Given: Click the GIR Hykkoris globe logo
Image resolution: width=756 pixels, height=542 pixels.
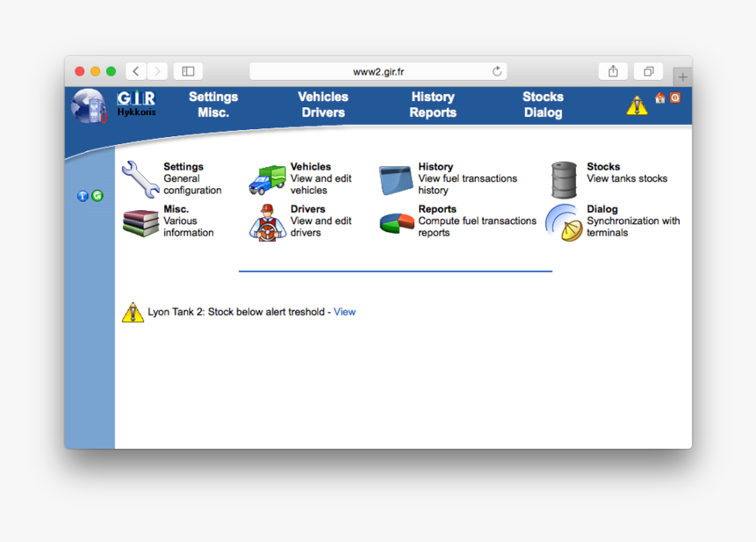Looking at the screenshot, I should pyautogui.click(x=89, y=106).
